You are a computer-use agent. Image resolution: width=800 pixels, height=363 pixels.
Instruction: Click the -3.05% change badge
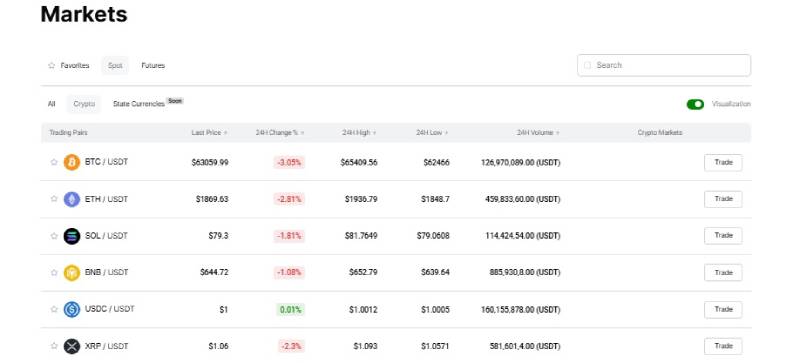289,163
